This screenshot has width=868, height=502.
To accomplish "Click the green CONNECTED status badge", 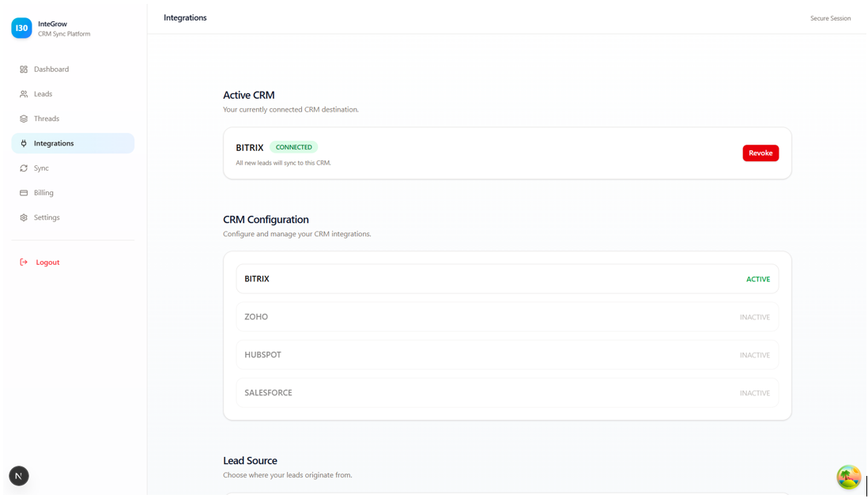I will (294, 147).
